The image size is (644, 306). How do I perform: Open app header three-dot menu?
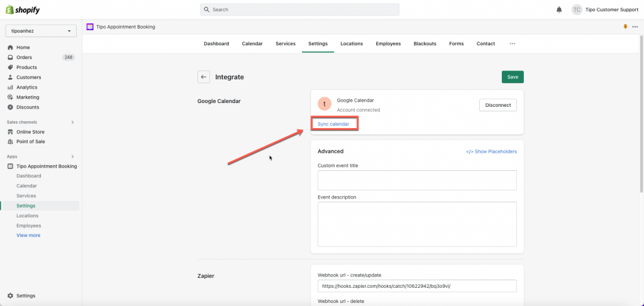pos(635,26)
